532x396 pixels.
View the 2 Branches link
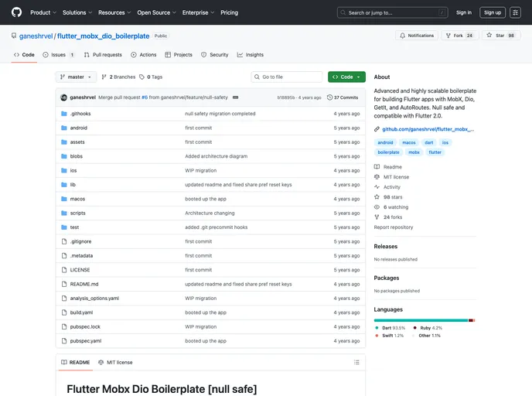point(118,77)
